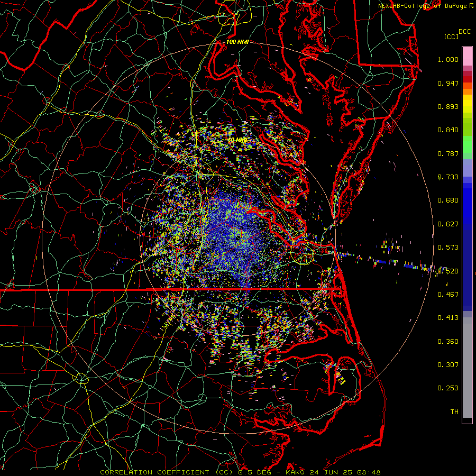Click the 0.680 scale value
Viewport: 476px width, 476px height.
448,200
